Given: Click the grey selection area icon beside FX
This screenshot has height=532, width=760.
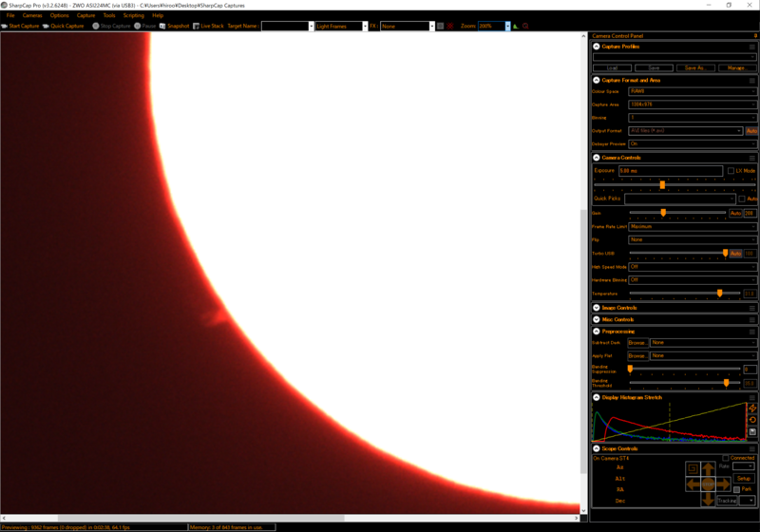Looking at the screenshot, I should tap(440, 27).
